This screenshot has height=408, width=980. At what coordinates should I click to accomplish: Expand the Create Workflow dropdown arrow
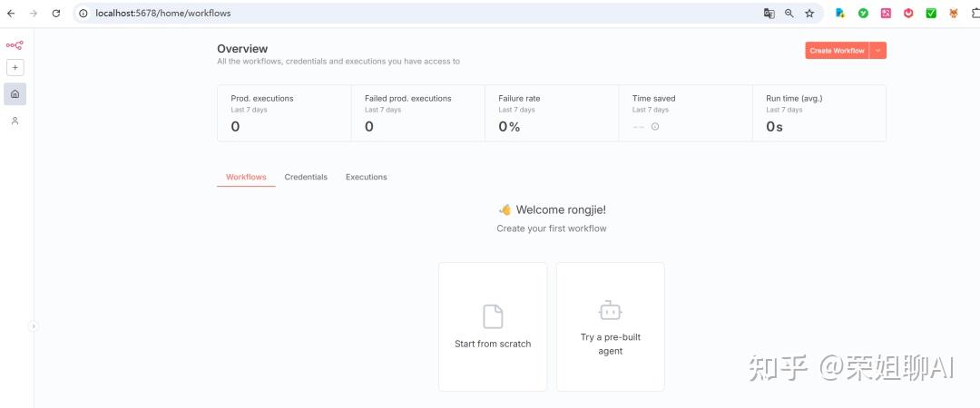pyautogui.click(x=877, y=51)
